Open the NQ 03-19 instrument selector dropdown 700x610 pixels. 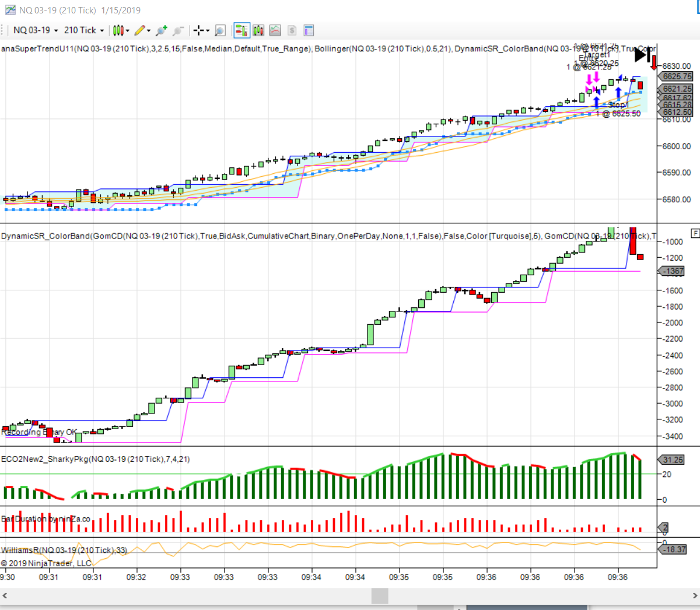point(36,30)
